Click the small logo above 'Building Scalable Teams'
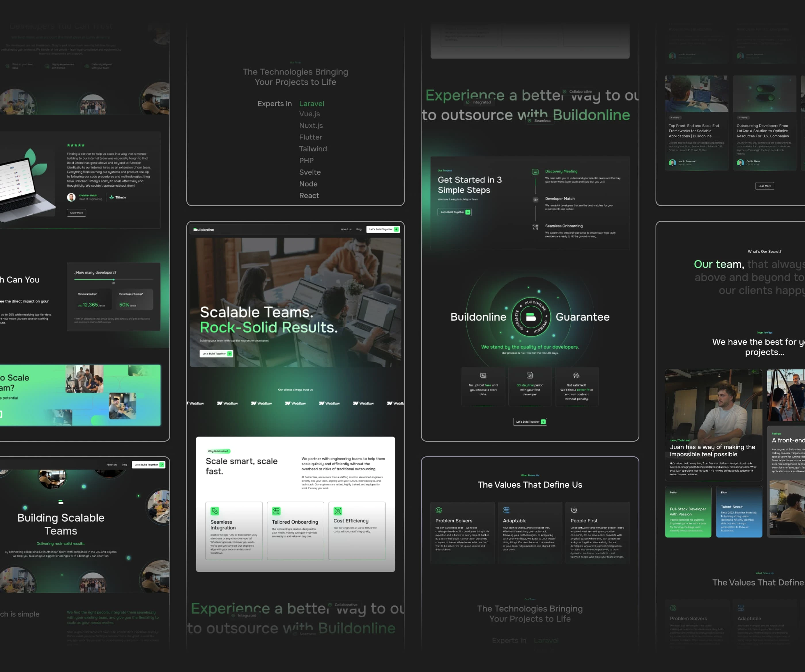 point(61,502)
